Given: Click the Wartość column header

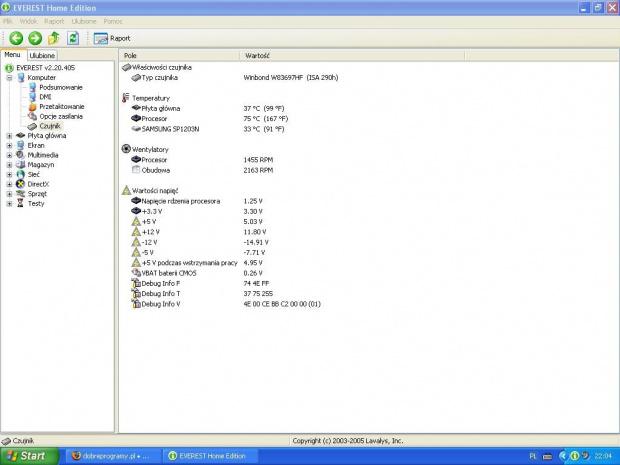Looking at the screenshot, I should click(x=257, y=56).
